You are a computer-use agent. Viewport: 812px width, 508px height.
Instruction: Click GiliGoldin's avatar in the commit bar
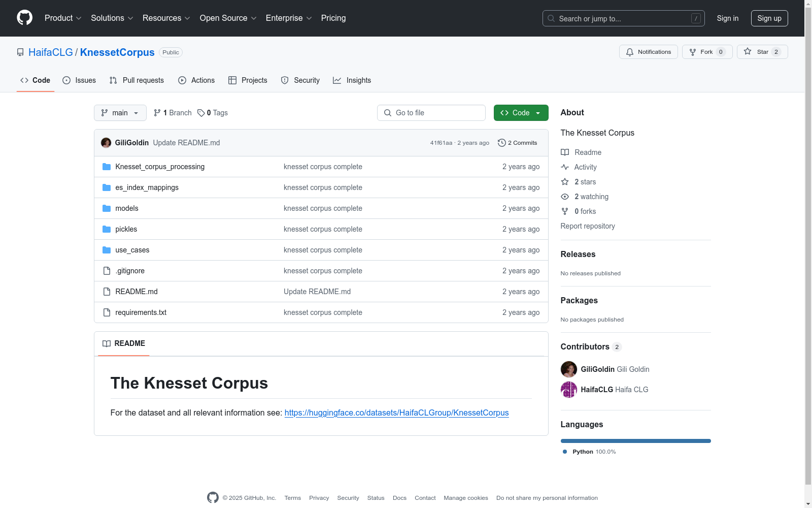click(106, 143)
